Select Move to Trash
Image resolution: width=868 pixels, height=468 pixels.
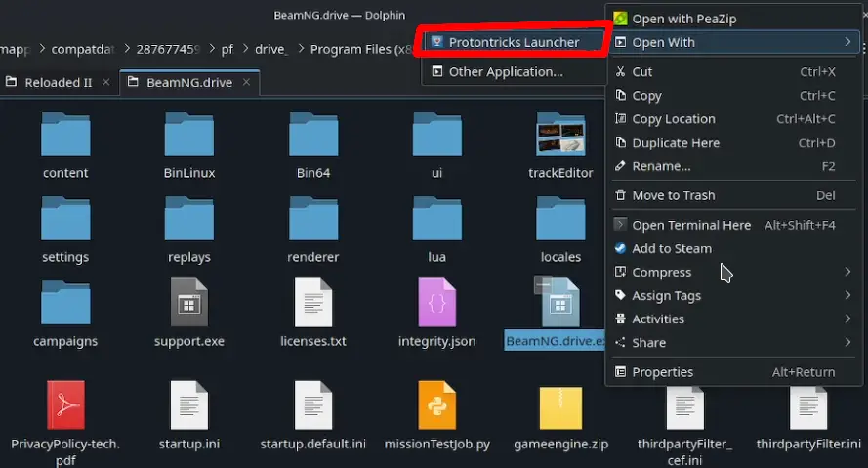[x=736, y=195]
